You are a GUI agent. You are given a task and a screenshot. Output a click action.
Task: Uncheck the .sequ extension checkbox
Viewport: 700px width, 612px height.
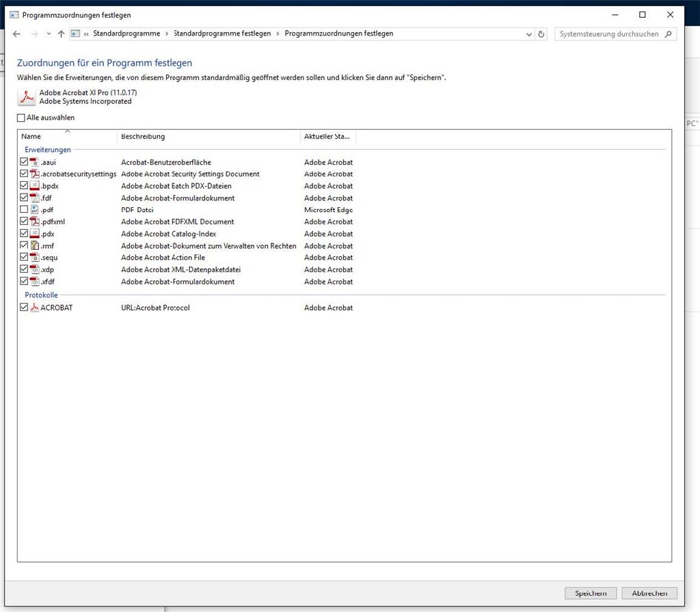24,257
